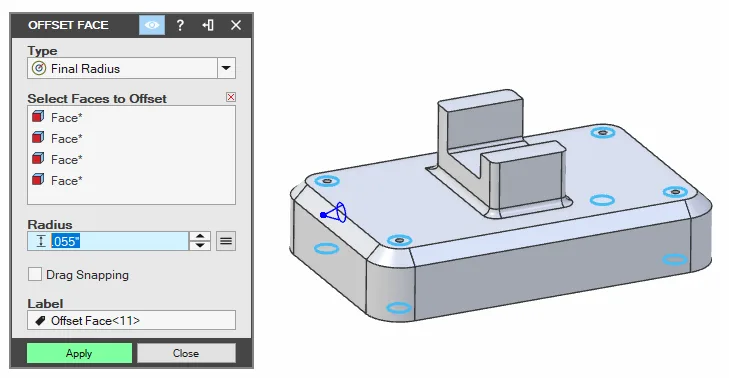Image resolution: width=729 pixels, height=378 pixels.
Task: Click inside the Radius input field
Action: (x=108, y=241)
